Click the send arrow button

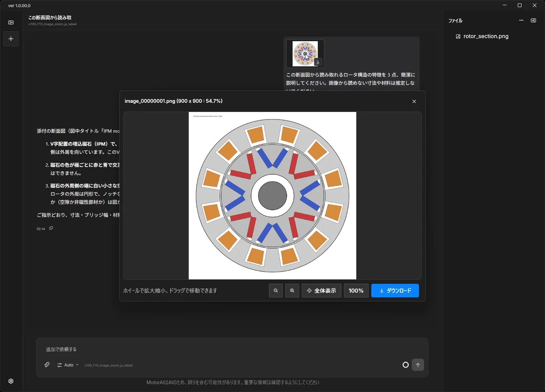point(418,365)
